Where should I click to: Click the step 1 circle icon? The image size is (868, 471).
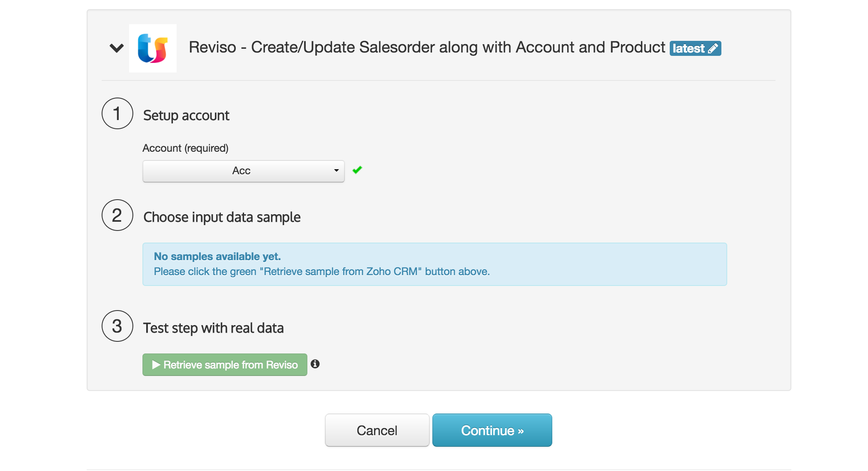pos(117,114)
